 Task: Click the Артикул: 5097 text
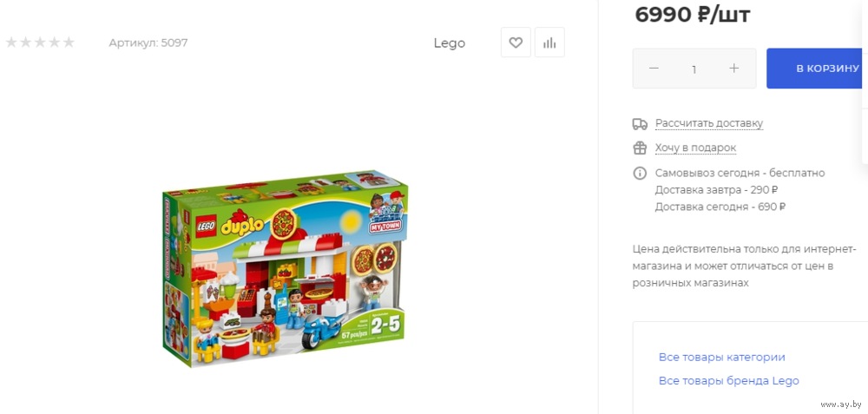148,43
